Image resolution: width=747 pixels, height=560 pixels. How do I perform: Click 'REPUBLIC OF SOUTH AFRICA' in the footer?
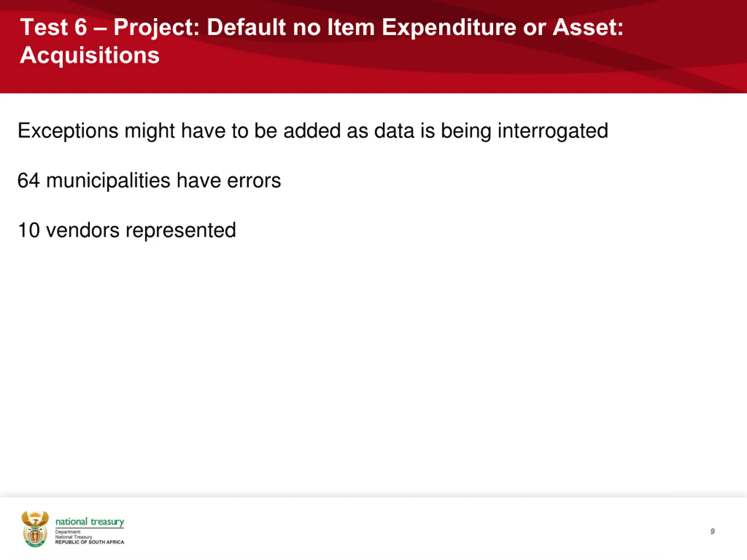90,542
